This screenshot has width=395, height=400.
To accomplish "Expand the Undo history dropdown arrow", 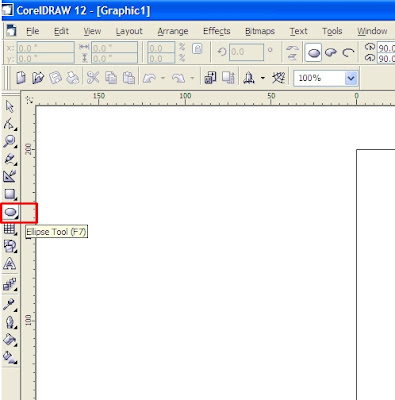I will pos(163,78).
